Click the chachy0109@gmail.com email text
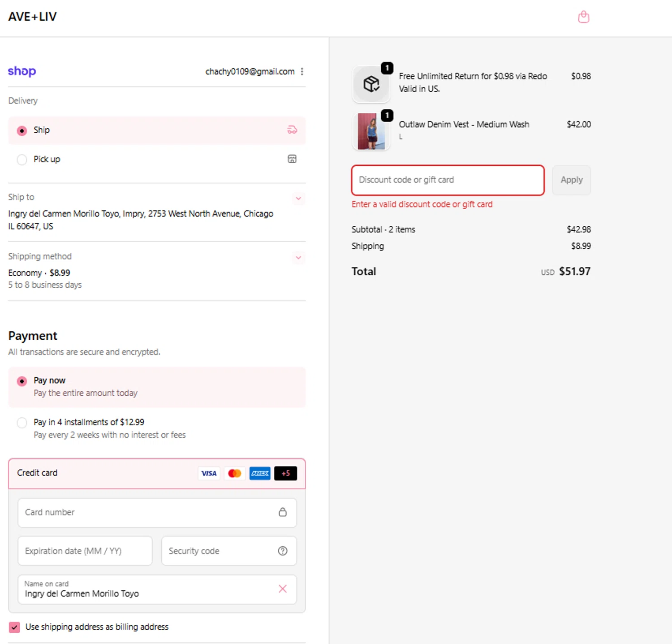The width and height of the screenshot is (672, 644). point(250,72)
